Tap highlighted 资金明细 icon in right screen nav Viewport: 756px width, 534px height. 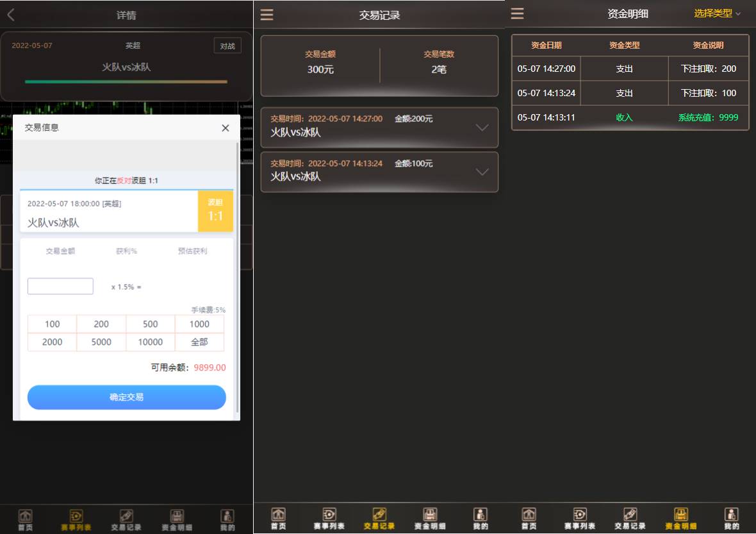coord(681,519)
